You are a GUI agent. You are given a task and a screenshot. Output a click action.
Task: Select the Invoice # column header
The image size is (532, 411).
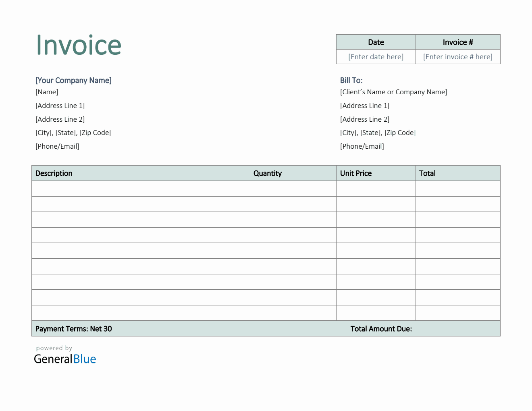tap(457, 42)
